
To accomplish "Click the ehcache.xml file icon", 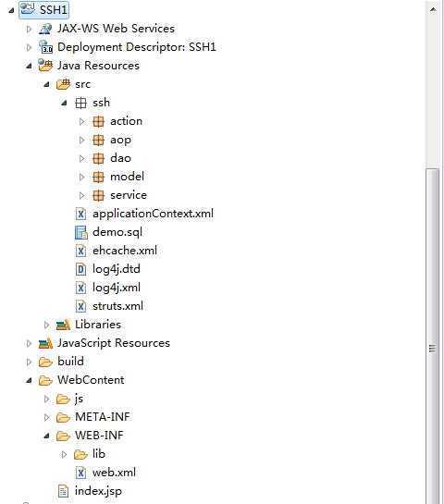I will tap(80, 251).
